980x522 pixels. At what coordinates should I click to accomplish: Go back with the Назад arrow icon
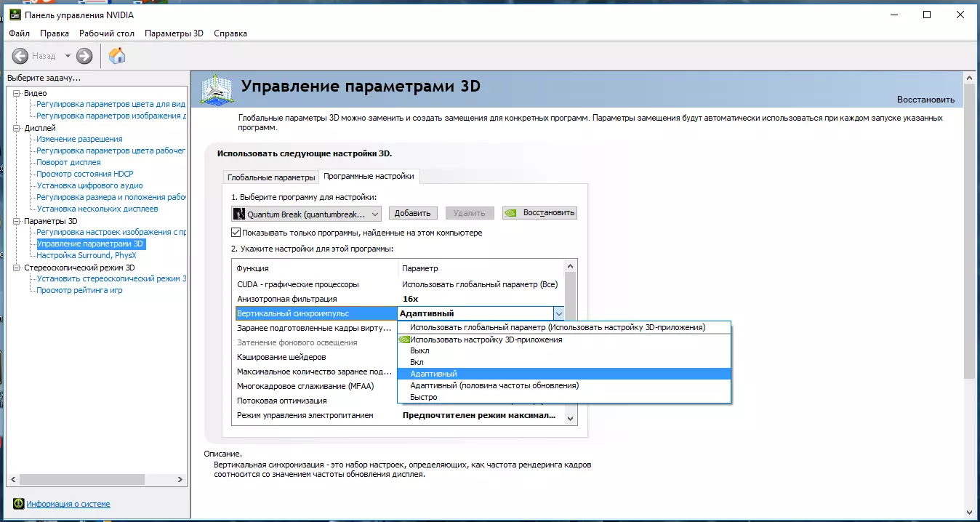click(20, 56)
